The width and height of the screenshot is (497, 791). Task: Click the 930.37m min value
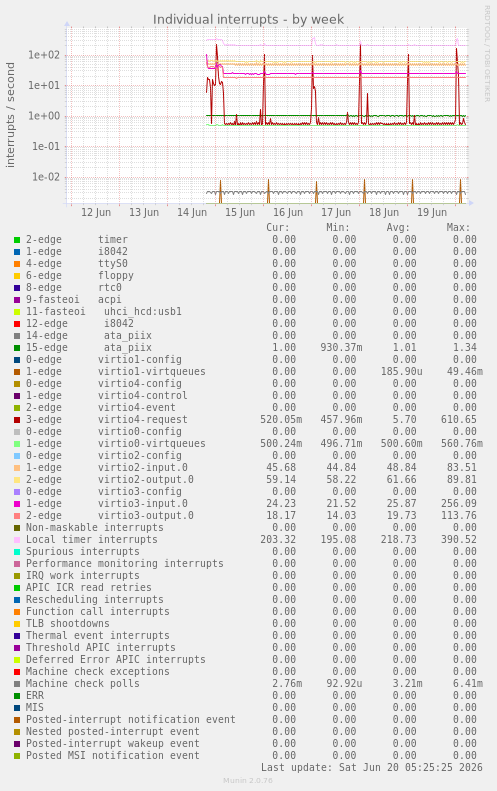341,348
